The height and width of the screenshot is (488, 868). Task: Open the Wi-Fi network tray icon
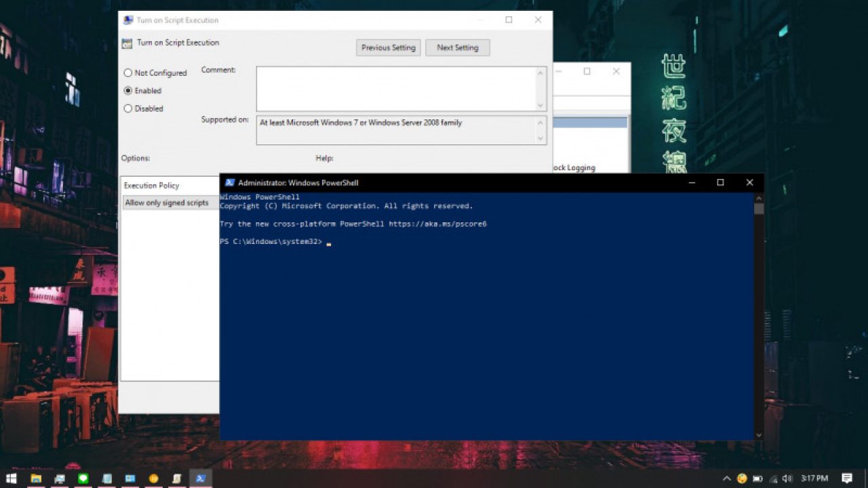[773, 479]
